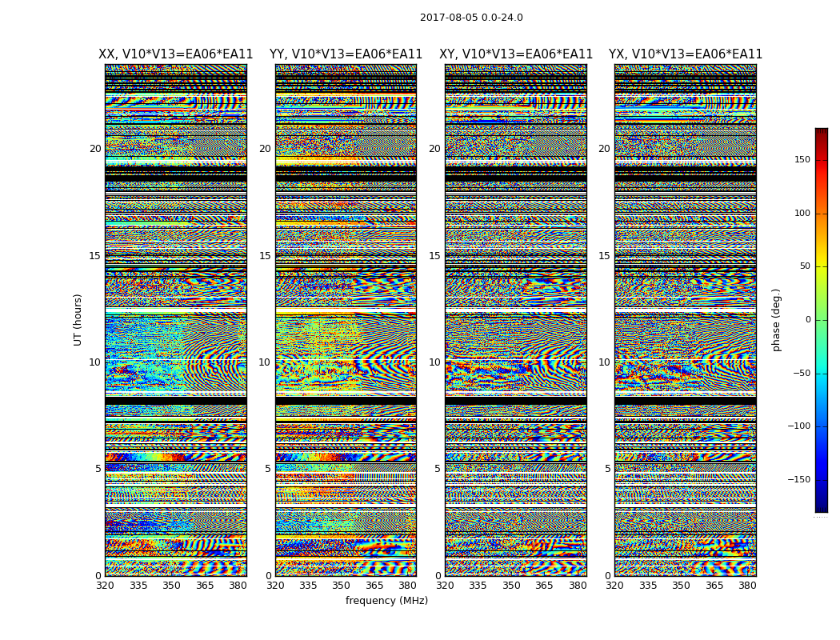Screen dimensions: 840x640
Task: Select the YY phase waterfall plot
Action: click(x=346, y=320)
